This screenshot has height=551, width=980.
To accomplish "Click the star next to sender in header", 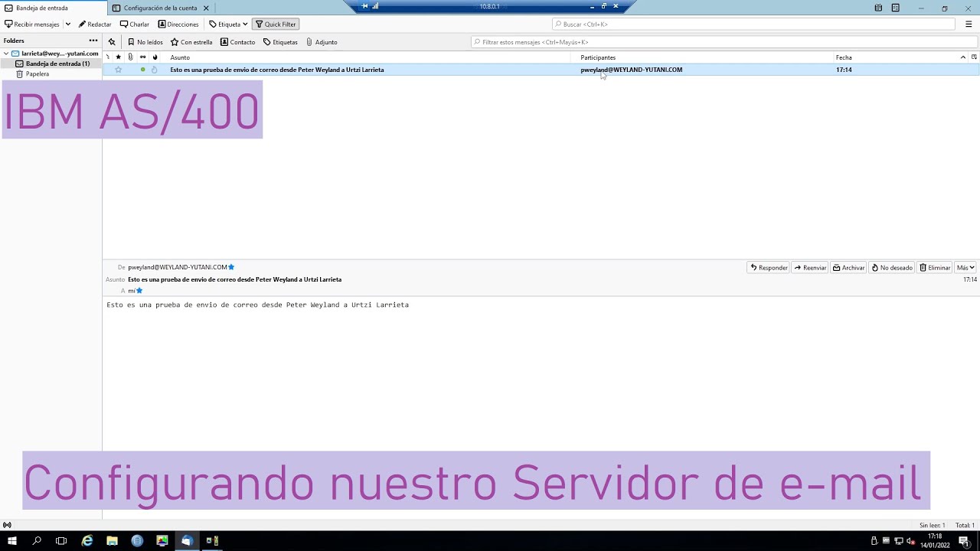I will tap(231, 267).
